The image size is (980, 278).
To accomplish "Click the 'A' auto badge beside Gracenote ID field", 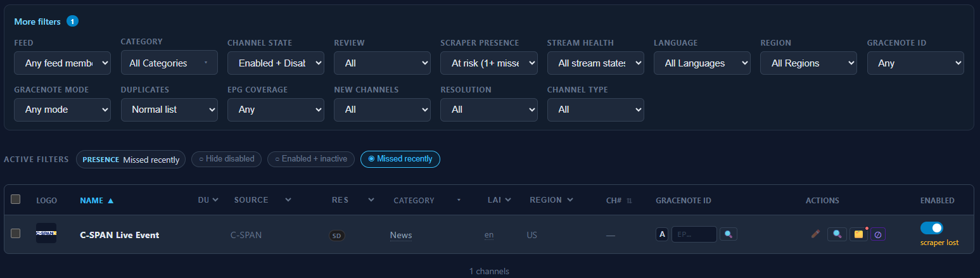I will (x=662, y=234).
